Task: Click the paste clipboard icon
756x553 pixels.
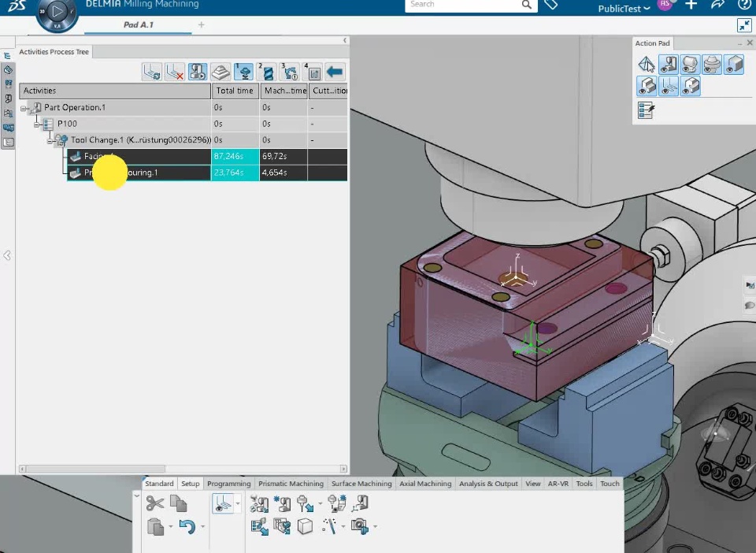Action: [x=155, y=526]
